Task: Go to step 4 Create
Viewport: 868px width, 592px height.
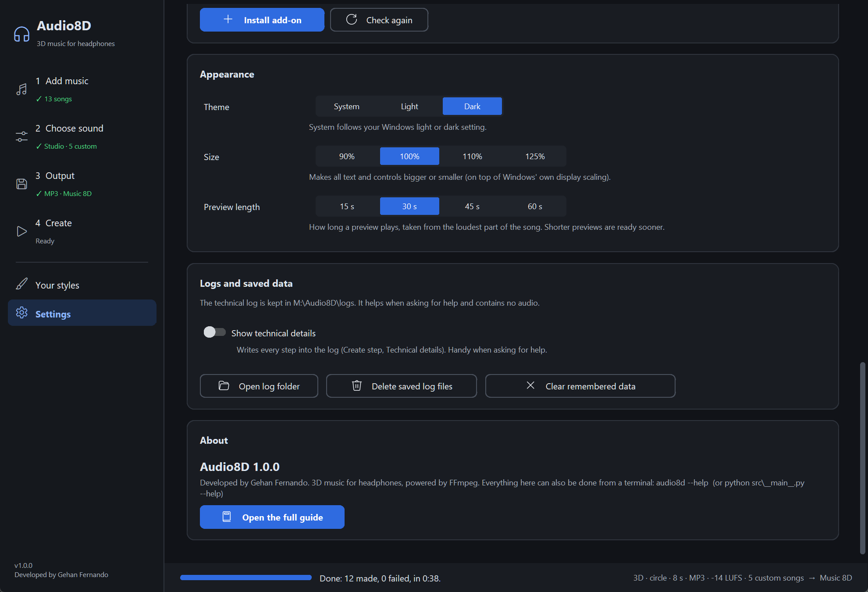Action: coord(82,231)
